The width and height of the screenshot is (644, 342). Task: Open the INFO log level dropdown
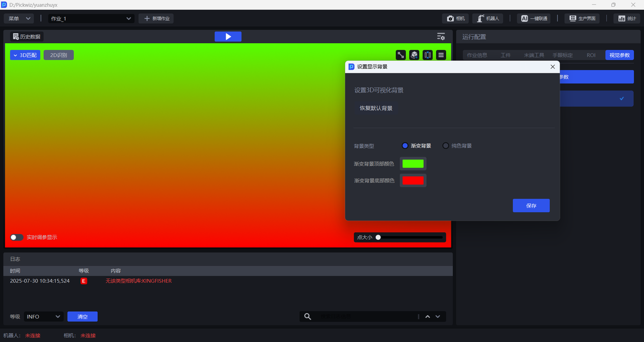click(44, 316)
